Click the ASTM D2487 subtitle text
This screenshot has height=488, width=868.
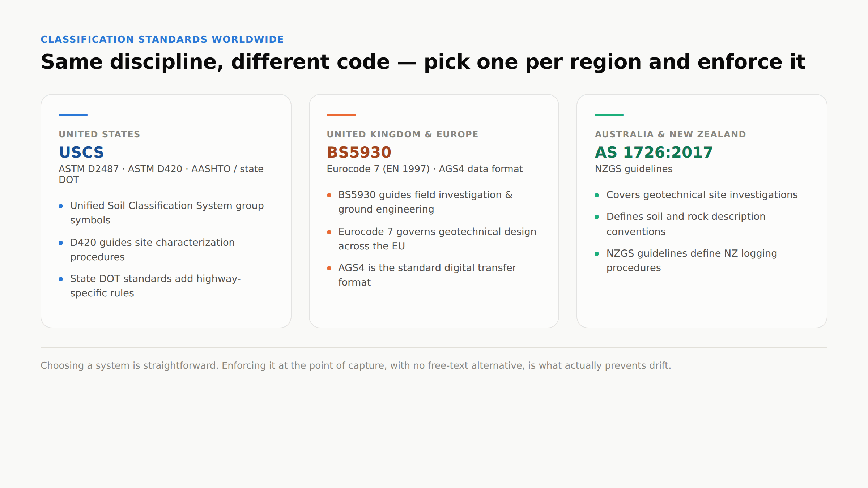pyautogui.click(x=161, y=174)
